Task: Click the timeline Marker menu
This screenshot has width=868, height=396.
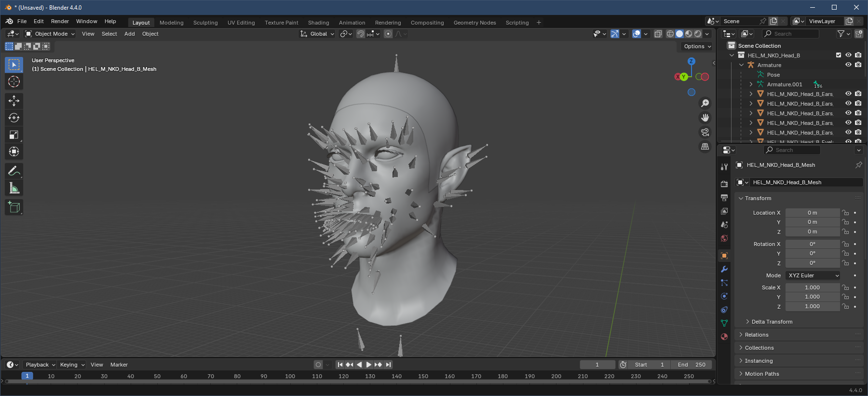Action: [119, 365]
